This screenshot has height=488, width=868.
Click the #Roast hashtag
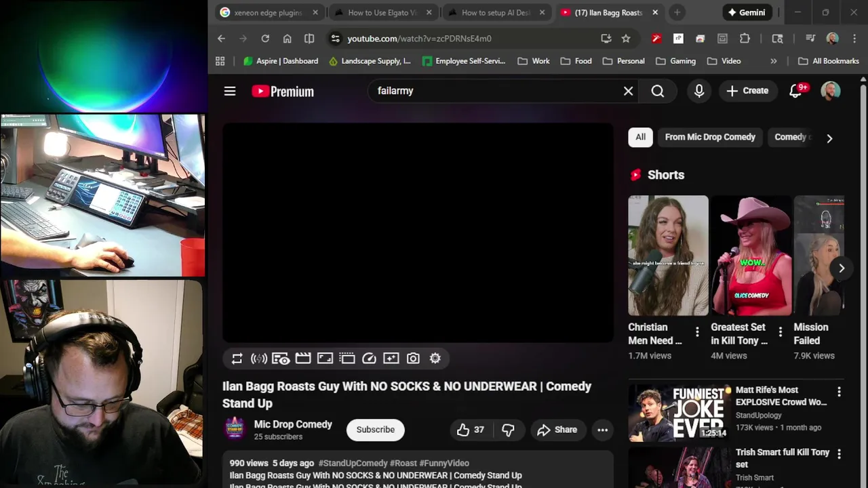coord(403,463)
